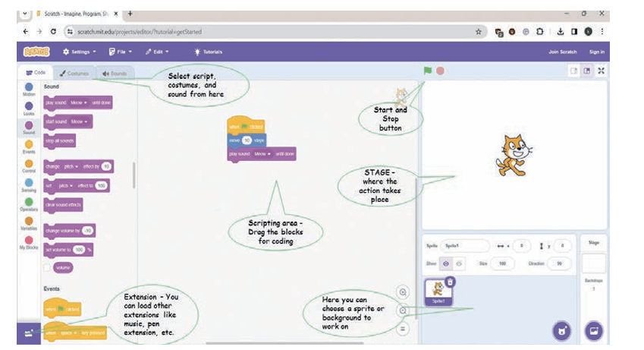Select the Control blocks category

(x=29, y=166)
